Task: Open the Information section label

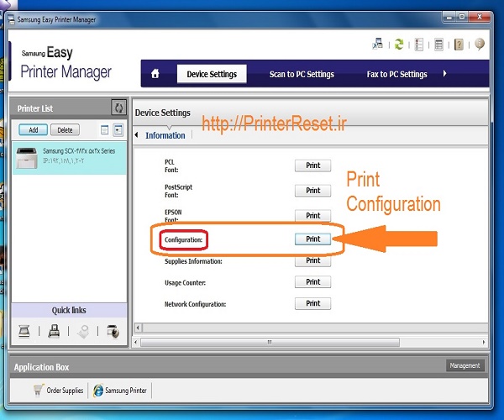Action: click(x=165, y=135)
